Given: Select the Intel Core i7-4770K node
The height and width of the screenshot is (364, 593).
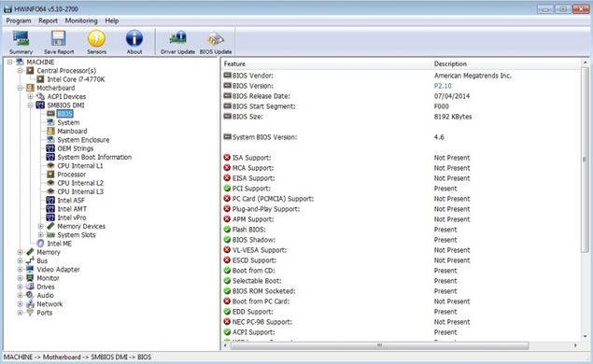Looking at the screenshot, I should pyautogui.click(x=76, y=79).
